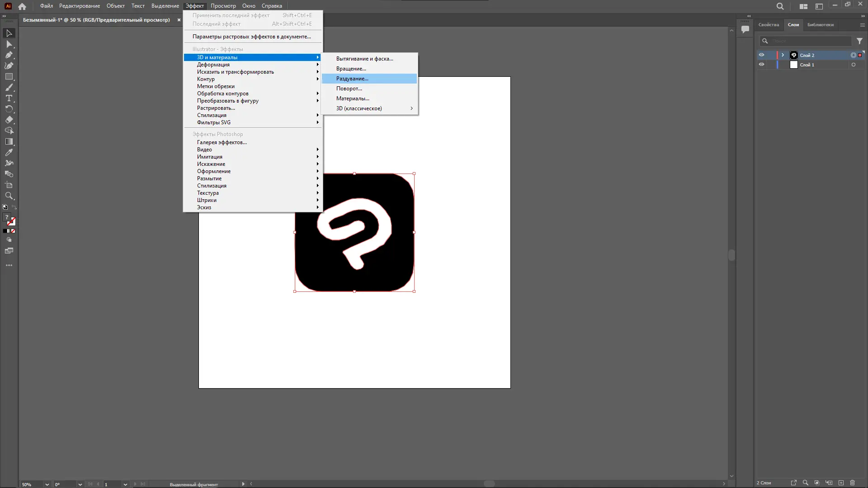Select the Eyedropper tool

9,152
